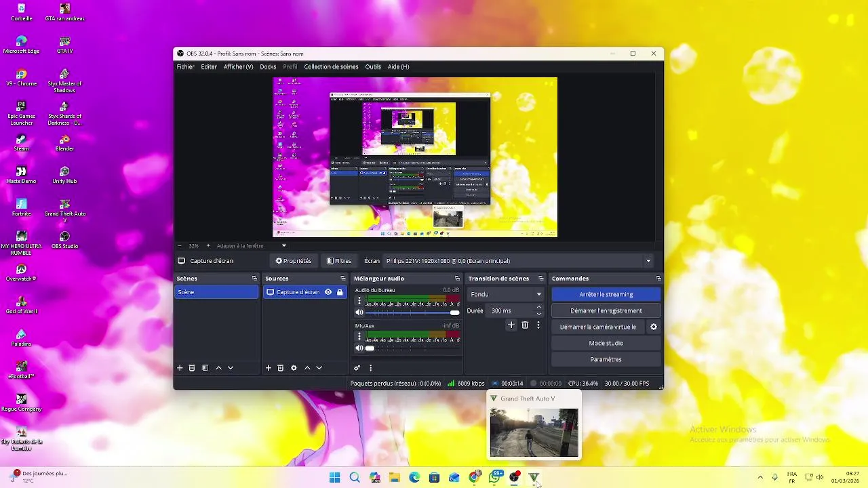
Task: Open the Afficher (V) menu
Action: [238, 66]
